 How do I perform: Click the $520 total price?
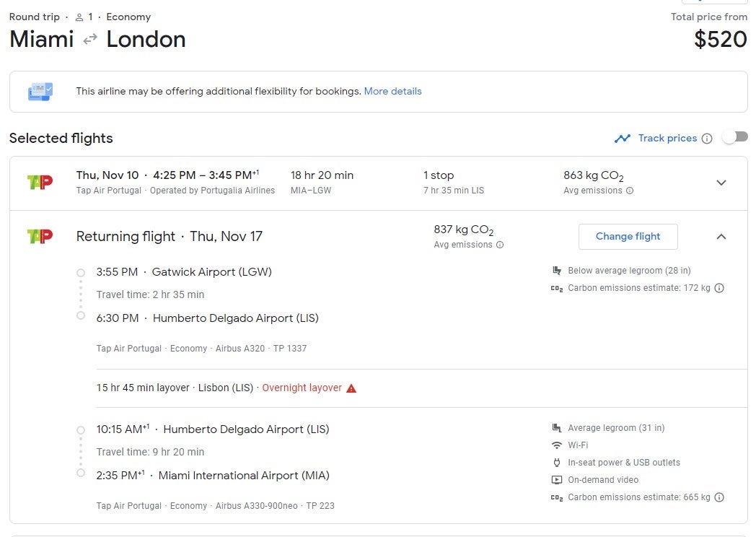tap(720, 39)
